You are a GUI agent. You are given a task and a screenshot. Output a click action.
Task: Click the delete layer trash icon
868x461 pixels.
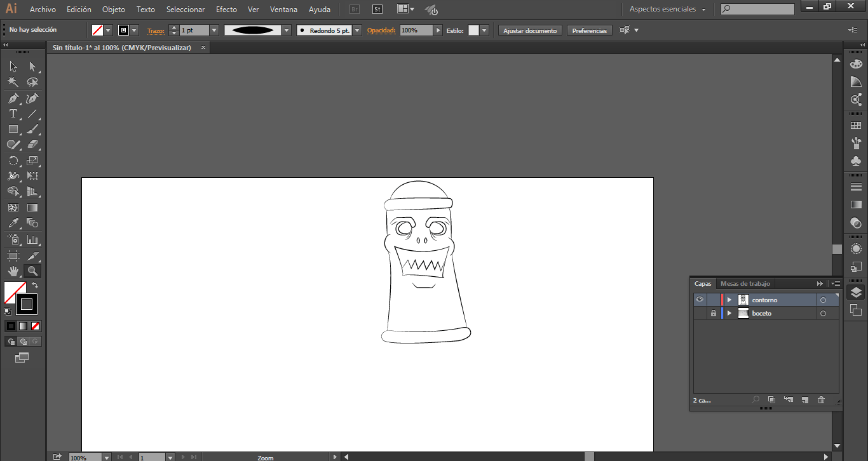click(821, 400)
